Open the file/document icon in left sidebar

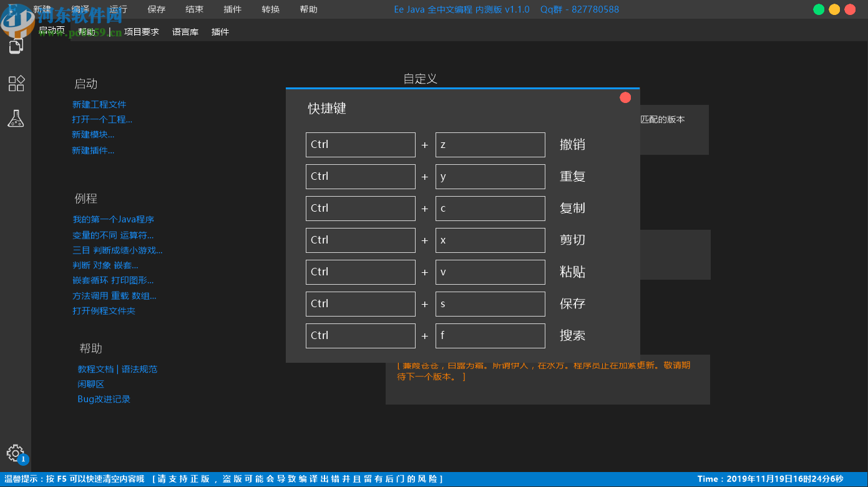[15, 45]
